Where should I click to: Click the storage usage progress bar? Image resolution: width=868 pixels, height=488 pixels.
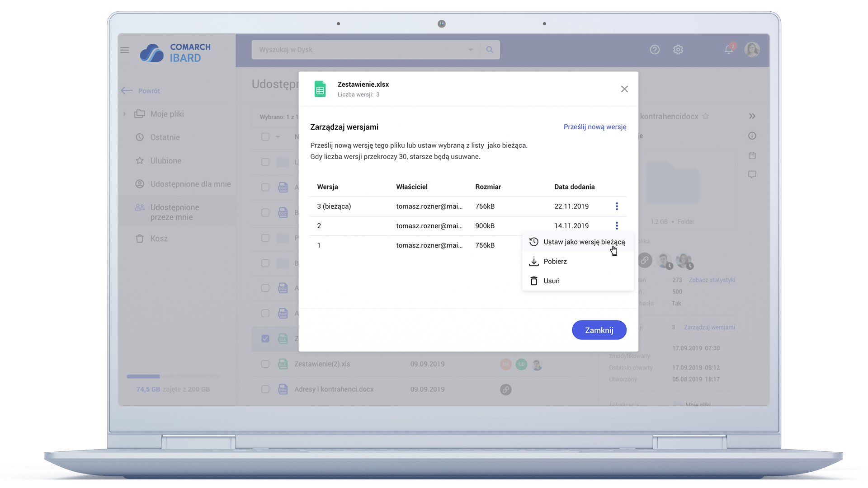173,376
